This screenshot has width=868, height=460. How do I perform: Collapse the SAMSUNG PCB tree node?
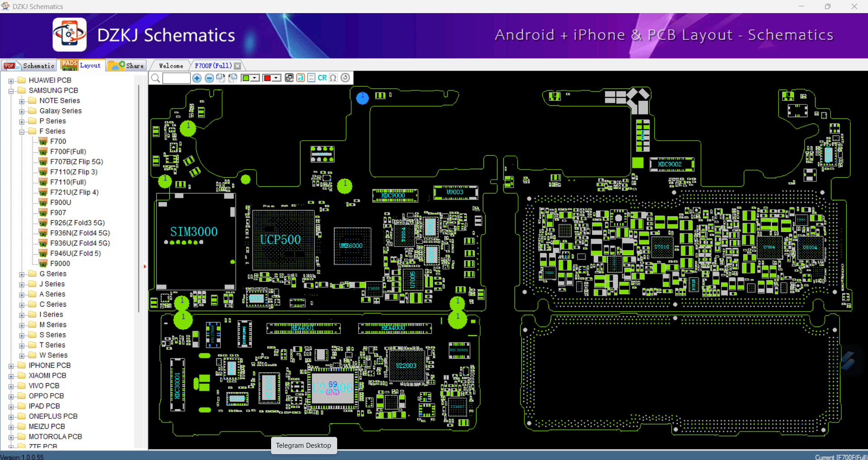pyautogui.click(x=11, y=91)
